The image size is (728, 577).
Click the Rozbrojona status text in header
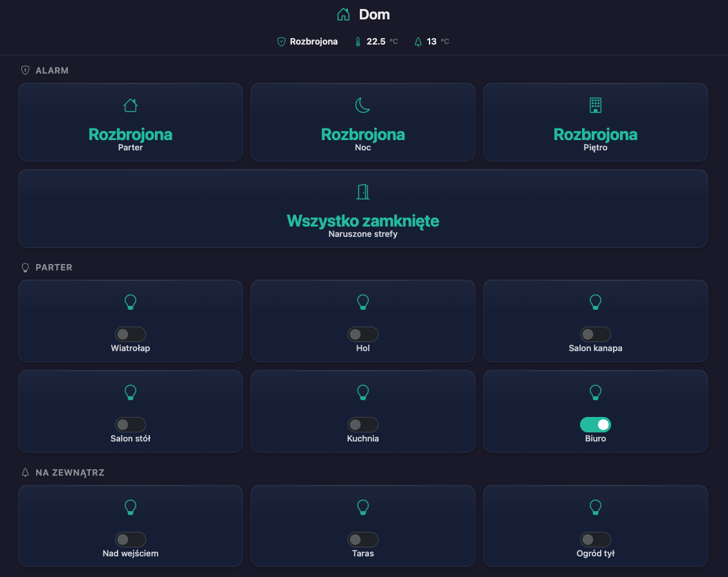[313, 42]
